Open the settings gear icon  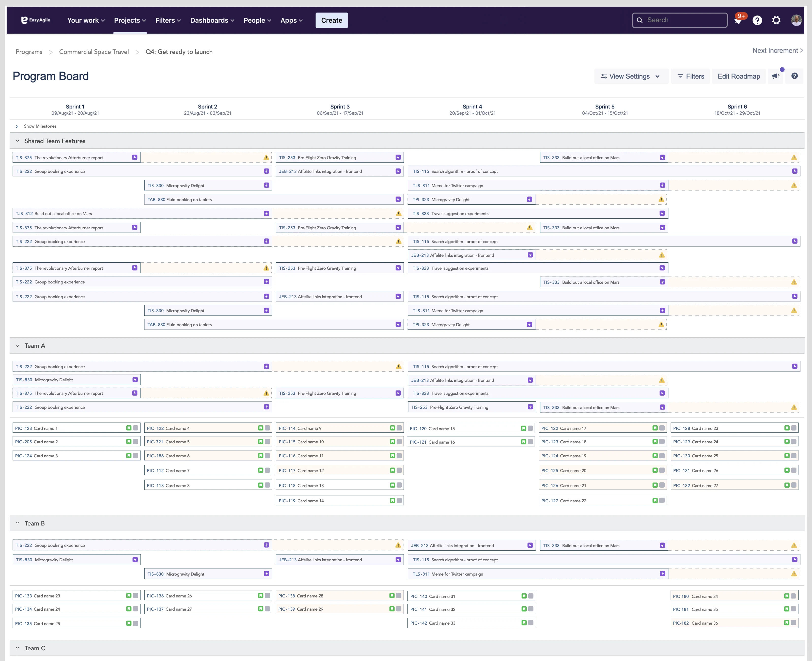click(x=776, y=21)
